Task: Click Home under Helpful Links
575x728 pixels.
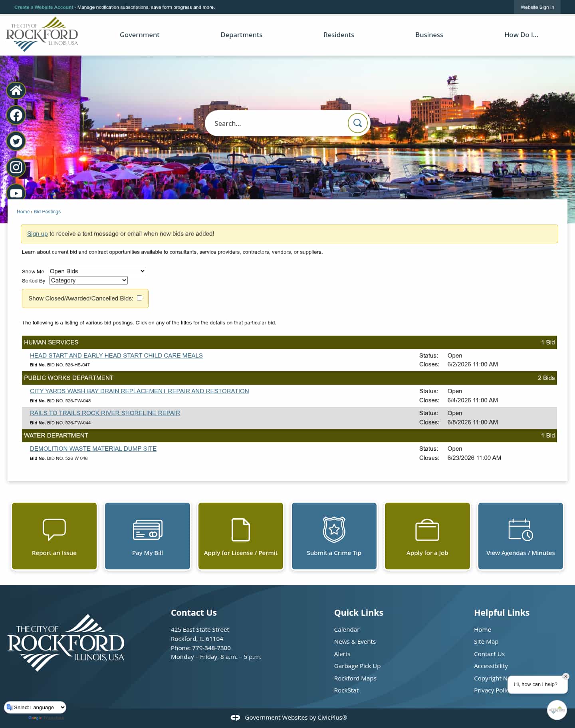Action: point(482,630)
